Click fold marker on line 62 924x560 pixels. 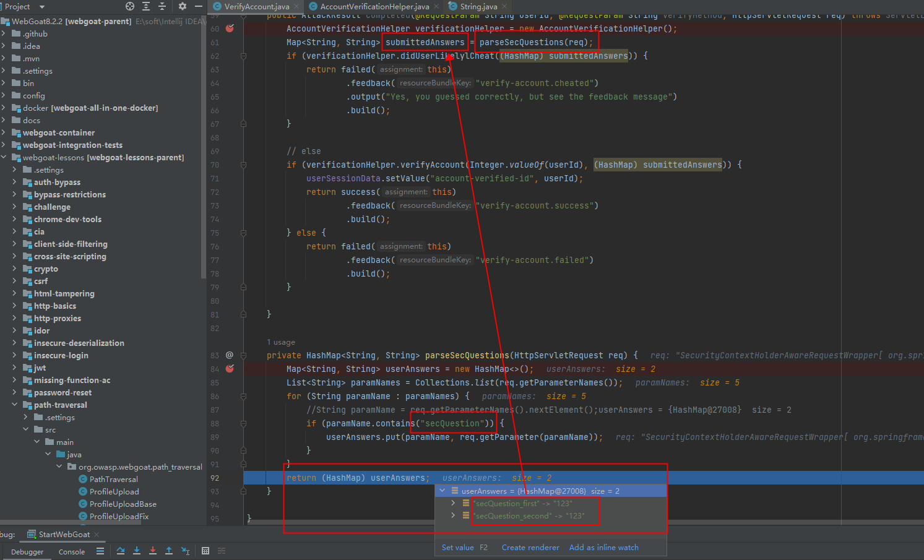(243, 56)
